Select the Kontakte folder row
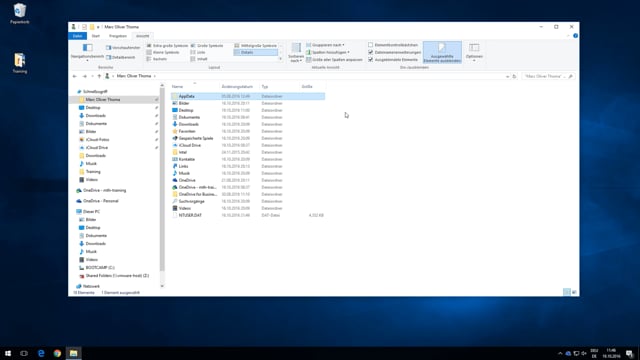 tap(248, 159)
